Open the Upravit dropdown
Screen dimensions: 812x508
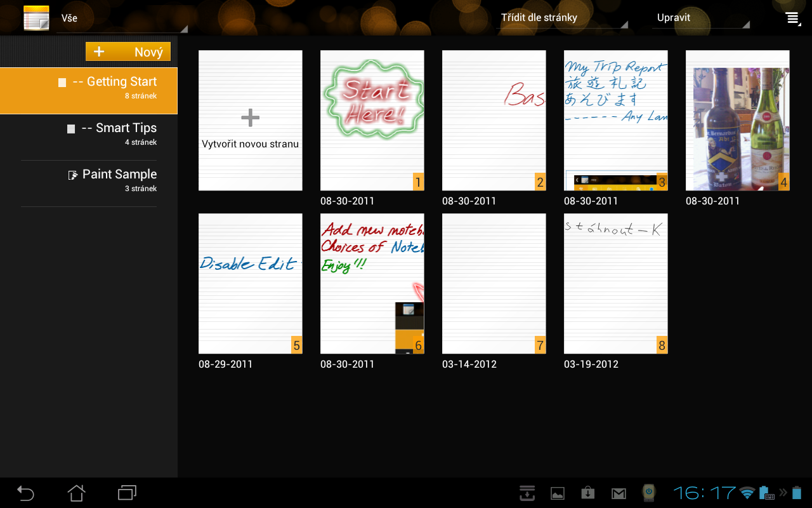pyautogui.click(x=701, y=18)
